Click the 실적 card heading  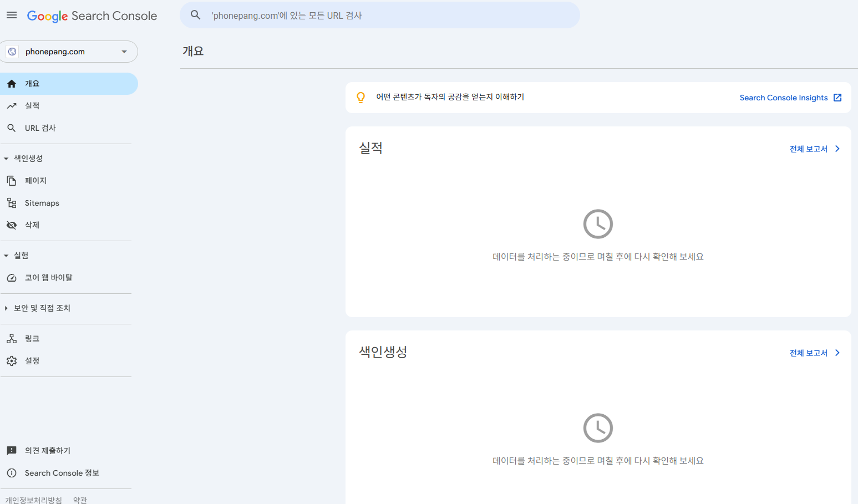coord(371,148)
